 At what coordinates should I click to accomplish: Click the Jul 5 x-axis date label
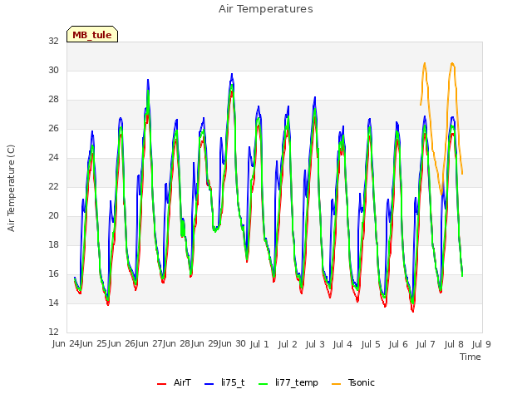(x=371, y=344)
